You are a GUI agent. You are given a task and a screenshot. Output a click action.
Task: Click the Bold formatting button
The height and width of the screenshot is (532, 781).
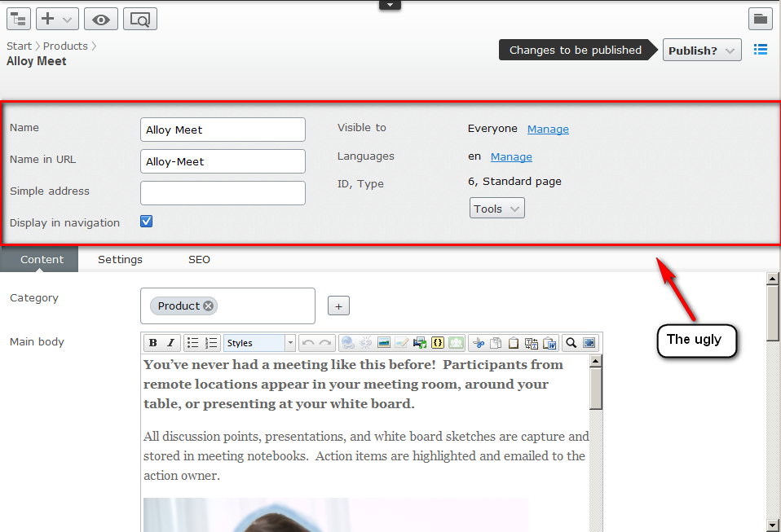click(x=154, y=343)
